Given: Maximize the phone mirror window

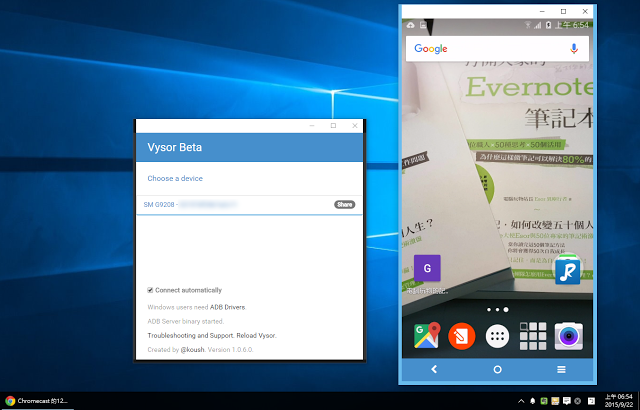Looking at the screenshot, I should 563,11.
